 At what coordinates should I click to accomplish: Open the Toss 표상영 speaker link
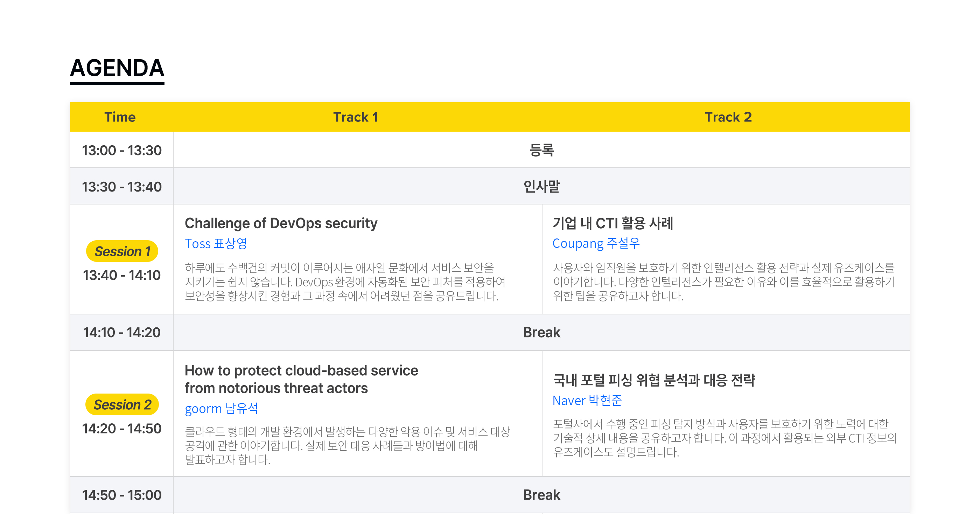point(216,243)
